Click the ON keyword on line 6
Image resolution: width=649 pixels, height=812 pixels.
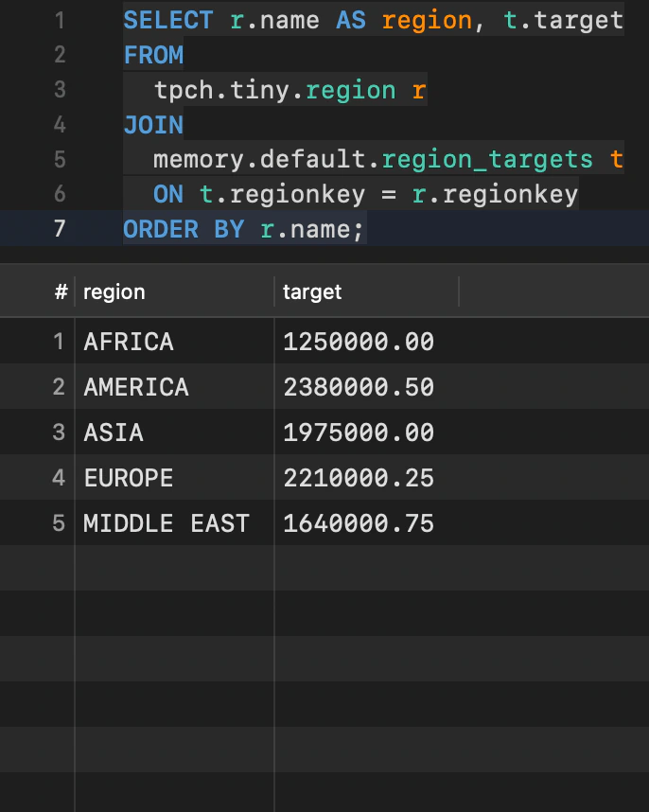(x=168, y=195)
